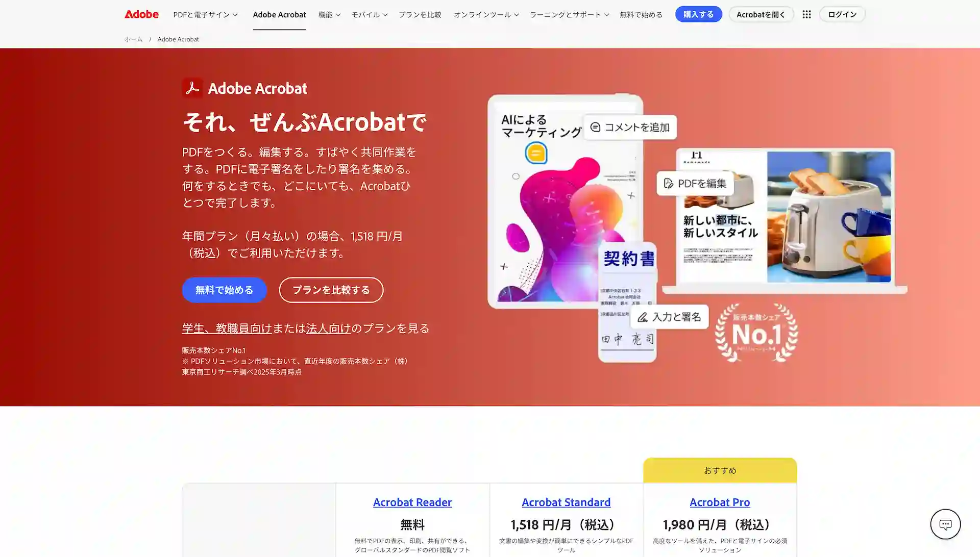
Task: Open the モバイル dropdown menu
Action: (x=369, y=14)
